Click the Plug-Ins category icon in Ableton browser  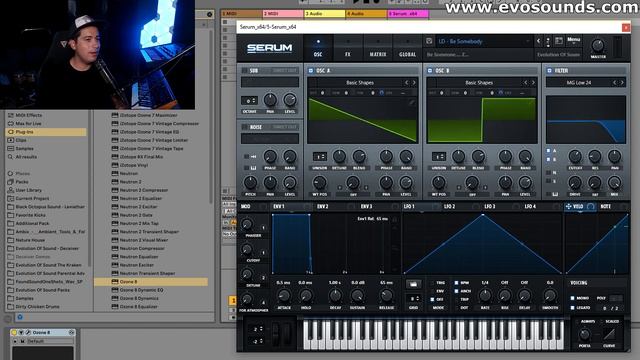[x=11, y=132]
